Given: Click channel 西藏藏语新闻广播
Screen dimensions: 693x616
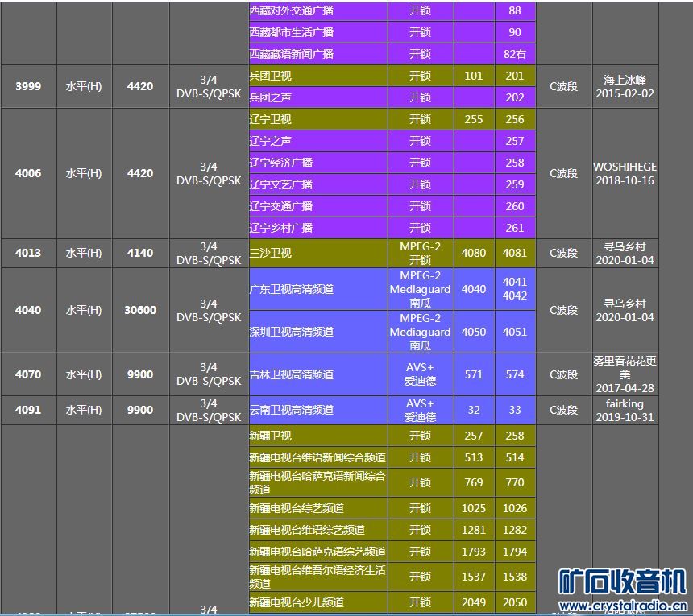Looking at the screenshot, I should 318,54.
